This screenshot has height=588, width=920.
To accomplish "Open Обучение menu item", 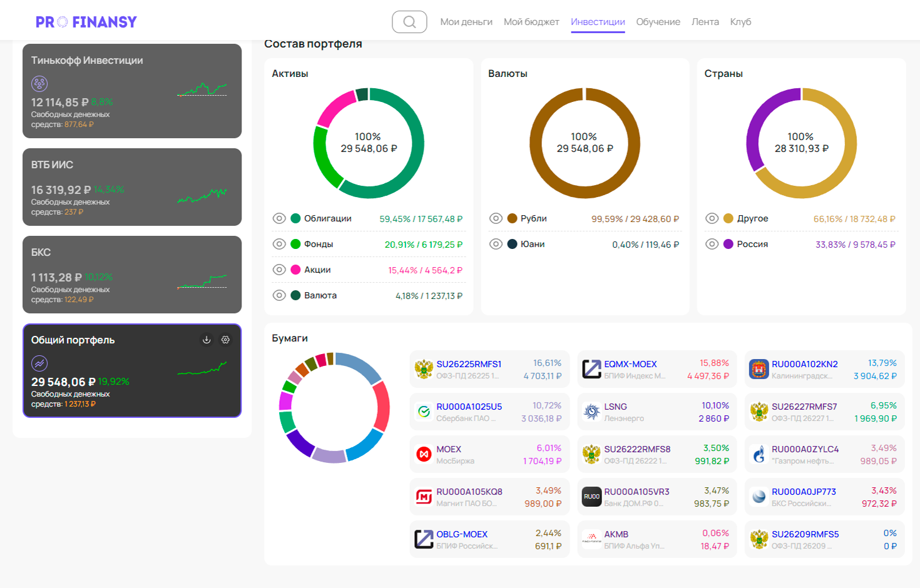I will [x=658, y=22].
